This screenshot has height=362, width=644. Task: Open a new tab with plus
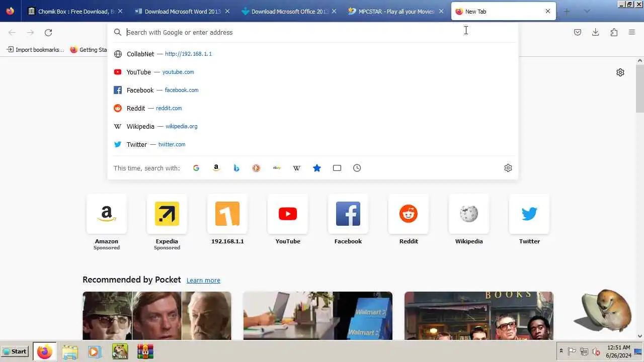click(567, 11)
